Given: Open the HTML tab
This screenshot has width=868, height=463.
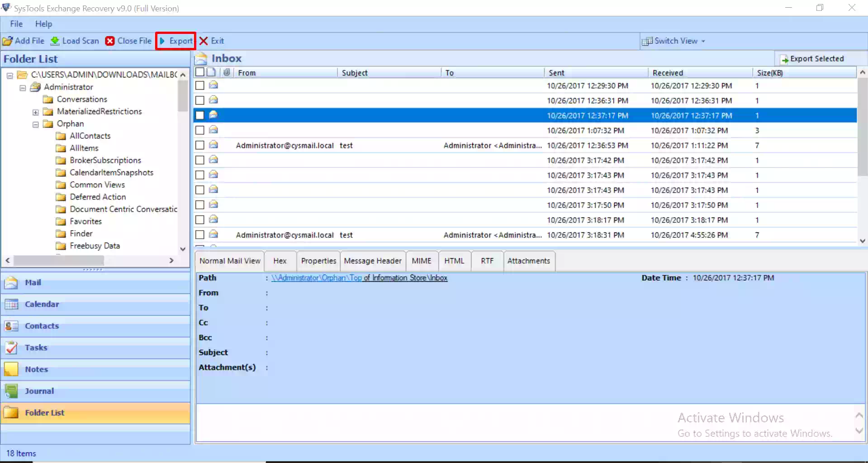Looking at the screenshot, I should [x=454, y=261].
